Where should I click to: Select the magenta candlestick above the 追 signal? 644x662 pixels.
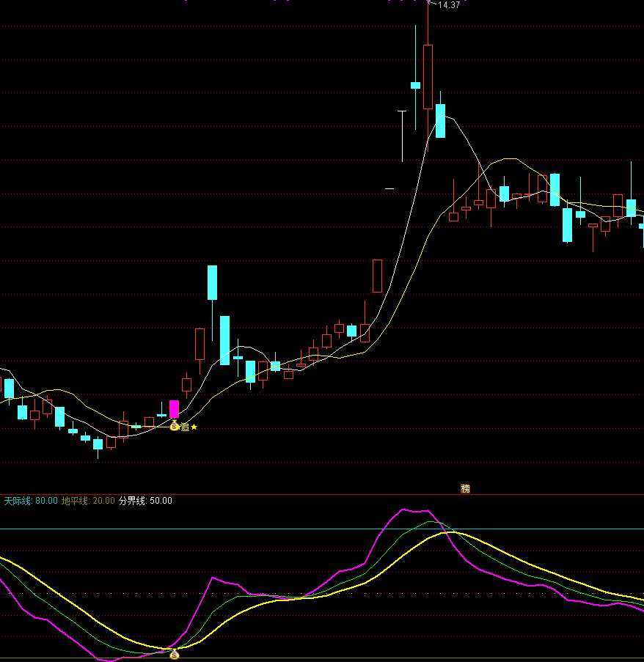(x=174, y=409)
